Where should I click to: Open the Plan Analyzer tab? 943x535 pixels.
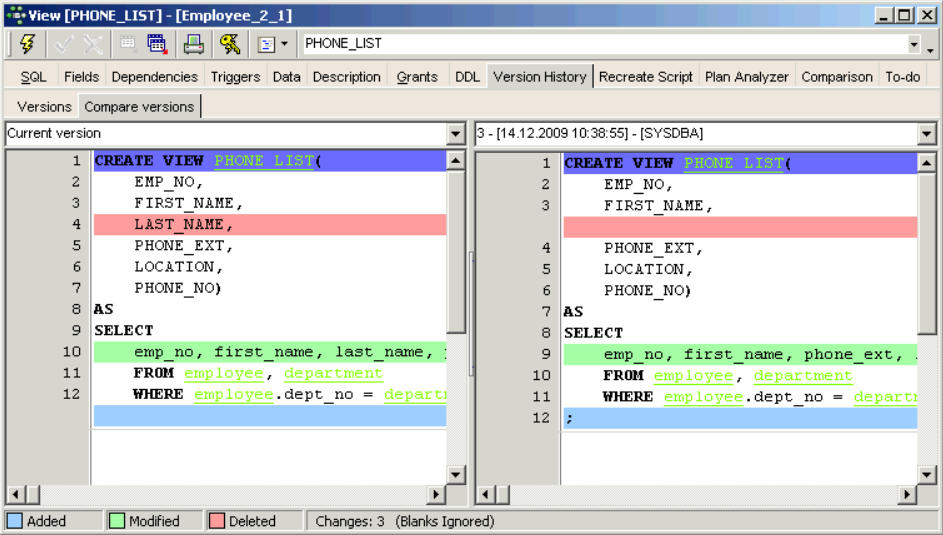(746, 77)
